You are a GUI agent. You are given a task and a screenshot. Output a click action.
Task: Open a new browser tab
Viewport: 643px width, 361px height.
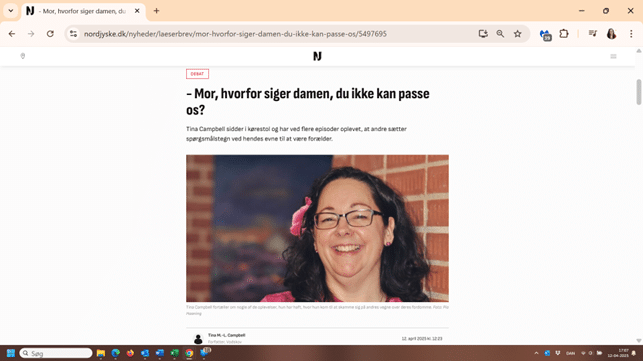pos(156,11)
